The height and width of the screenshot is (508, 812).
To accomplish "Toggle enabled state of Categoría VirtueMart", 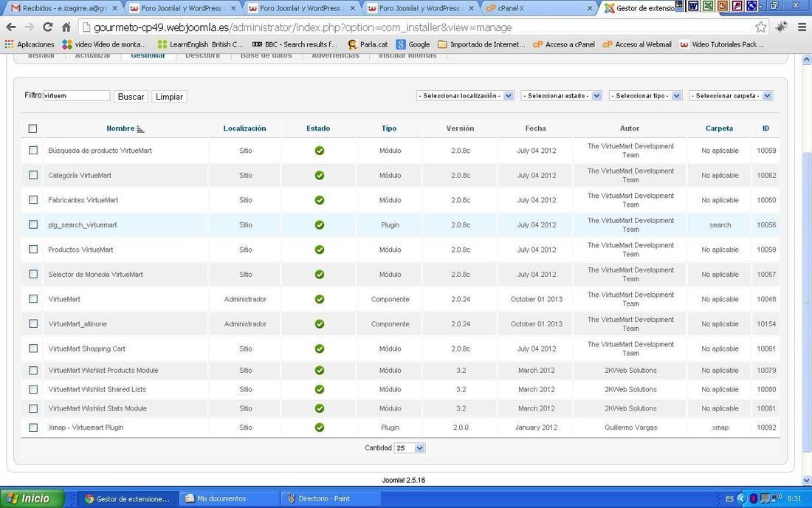I will 319,176.
